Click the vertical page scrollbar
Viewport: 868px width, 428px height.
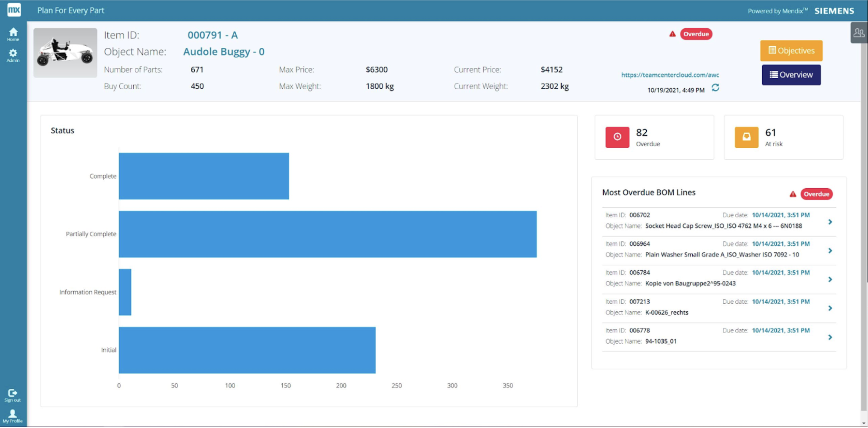[x=864, y=221]
